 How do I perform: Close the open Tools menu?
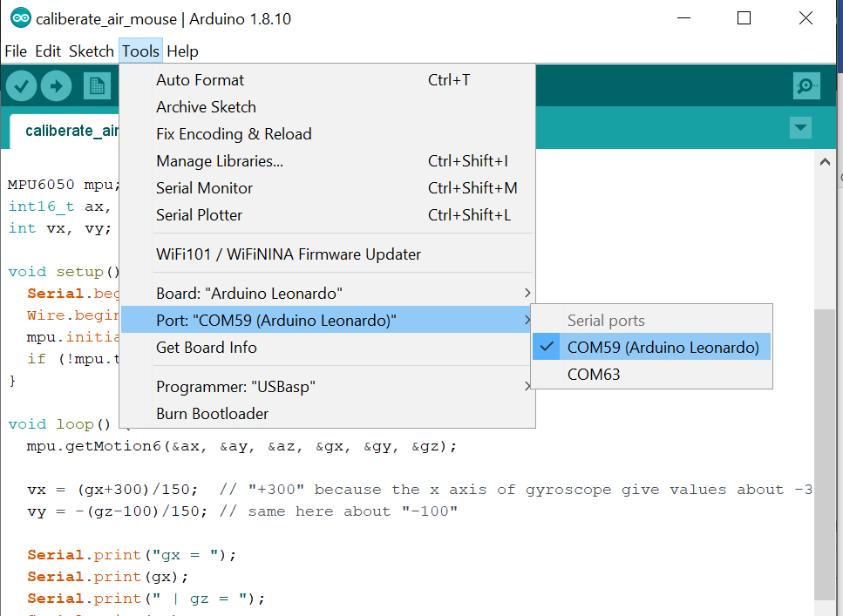pyautogui.click(x=141, y=51)
